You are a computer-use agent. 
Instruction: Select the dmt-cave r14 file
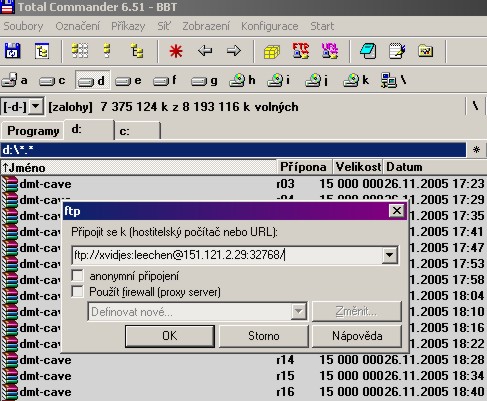[x=243, y=360]
